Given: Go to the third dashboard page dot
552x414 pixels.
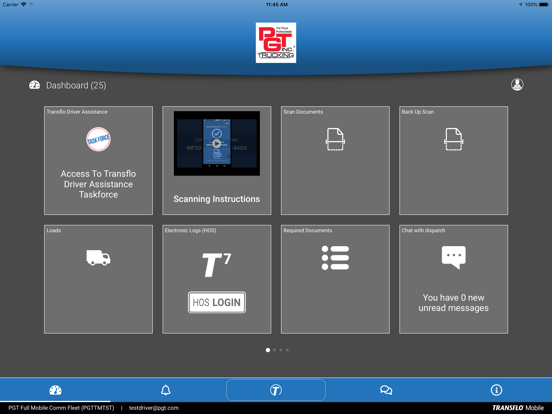Looking at the screenshot, I should click(x=281, y=350).
